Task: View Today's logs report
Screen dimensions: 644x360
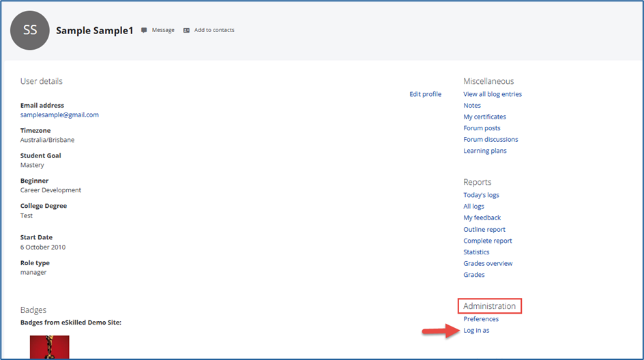Action: [481, 195]
